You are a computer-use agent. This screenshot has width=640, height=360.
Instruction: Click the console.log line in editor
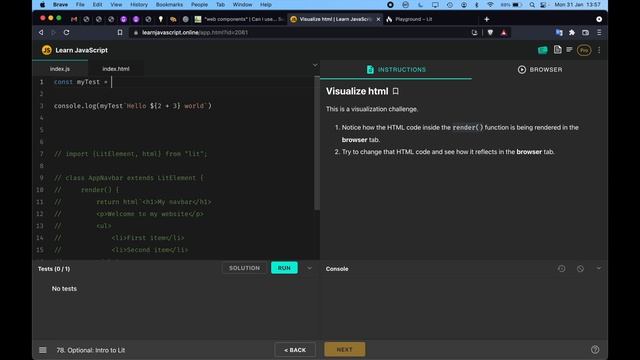click(133, 106)
